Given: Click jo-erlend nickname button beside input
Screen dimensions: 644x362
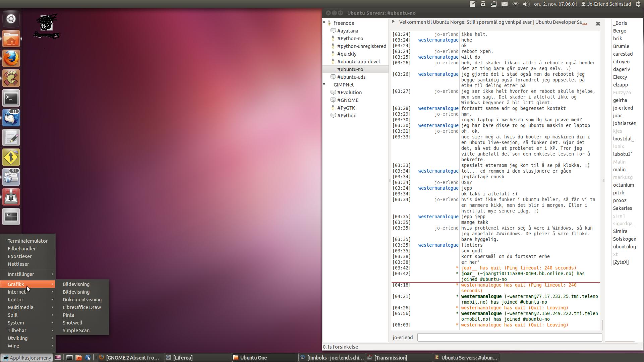Looking at the screenshot, I should coord(403,338).
